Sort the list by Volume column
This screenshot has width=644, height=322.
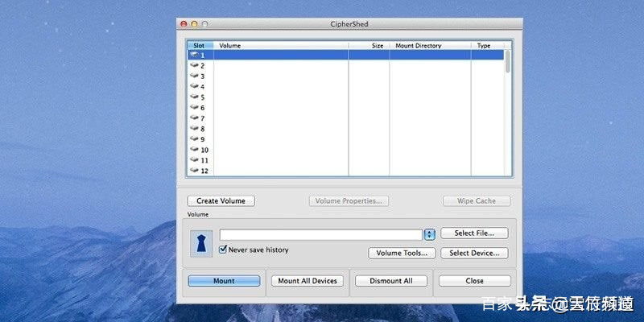click(x=281, y=46)
